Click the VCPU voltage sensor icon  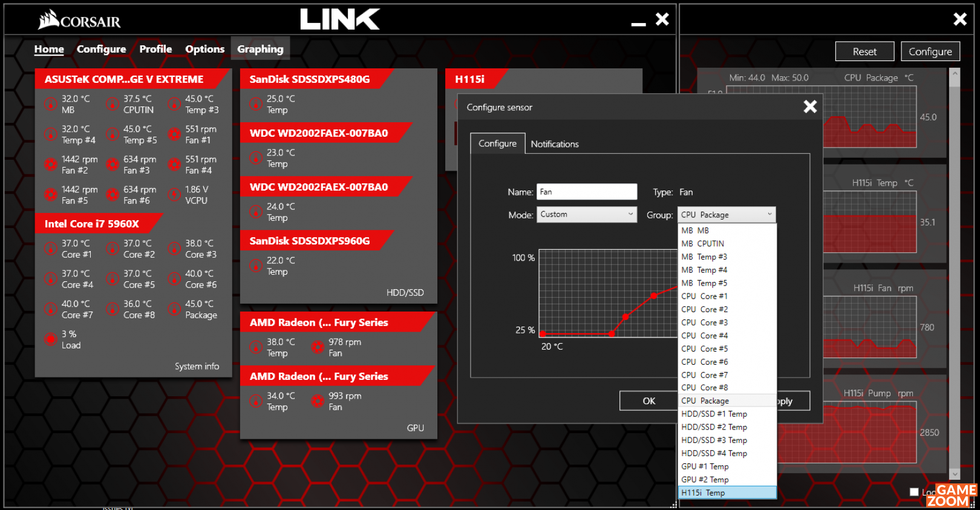coord(174,195)
